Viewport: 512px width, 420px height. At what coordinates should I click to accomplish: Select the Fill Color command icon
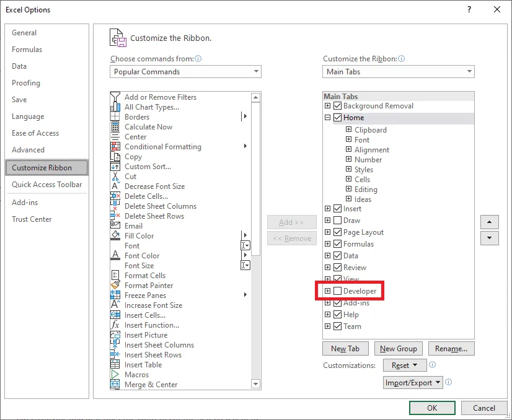(116, 236)
